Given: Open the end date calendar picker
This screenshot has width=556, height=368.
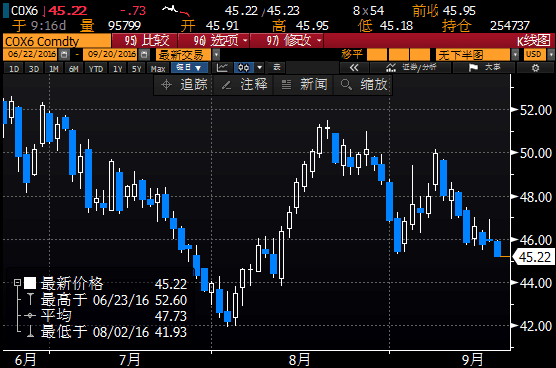Looking at the screenshot, I should point(144,54).
